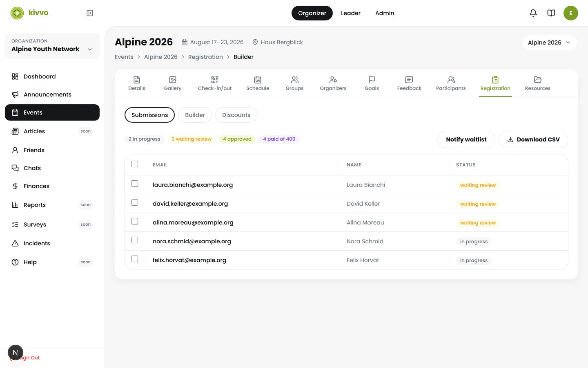Click the Goals flag icon
Viewport: 588px width, 368px height.
[x=372, y=80]
